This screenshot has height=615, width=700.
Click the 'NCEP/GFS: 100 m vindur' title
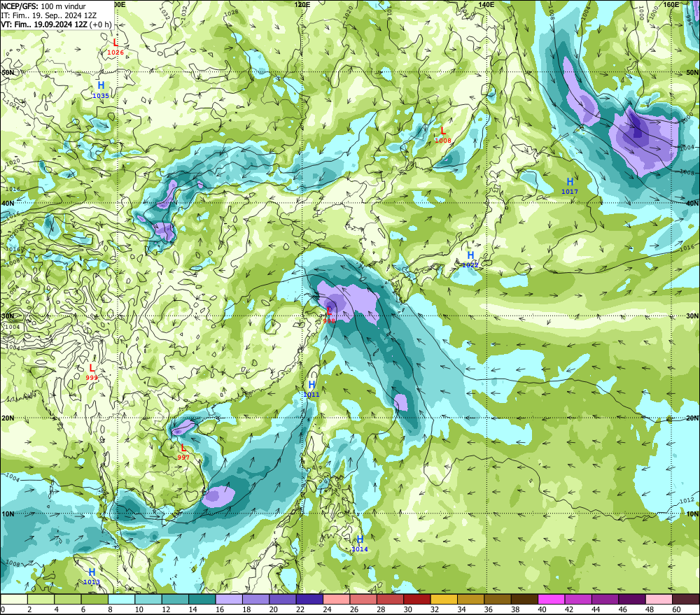[43, 6]
